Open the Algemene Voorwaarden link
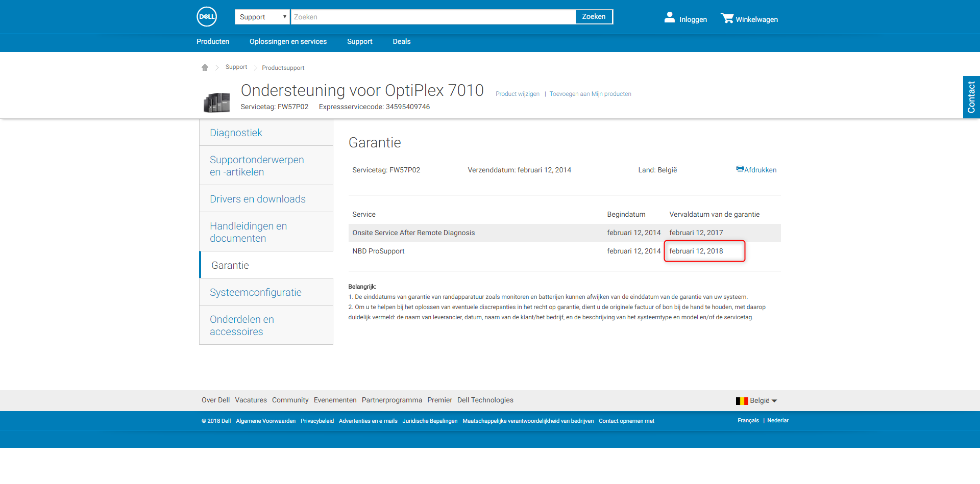This screenshot has height=484, width=980. pos(266,421)
